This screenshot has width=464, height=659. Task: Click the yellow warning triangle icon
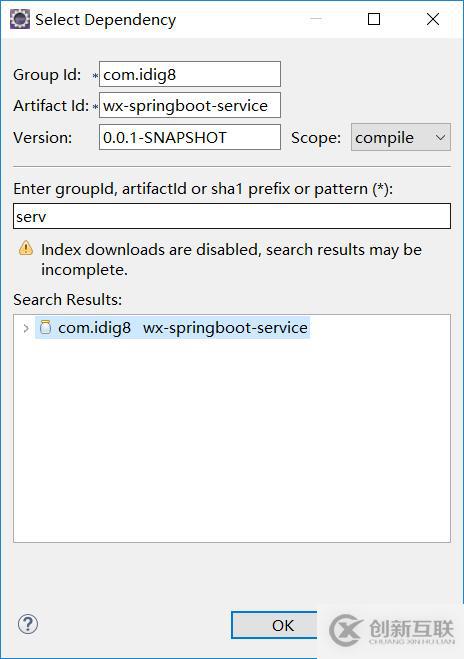point(26,248)
